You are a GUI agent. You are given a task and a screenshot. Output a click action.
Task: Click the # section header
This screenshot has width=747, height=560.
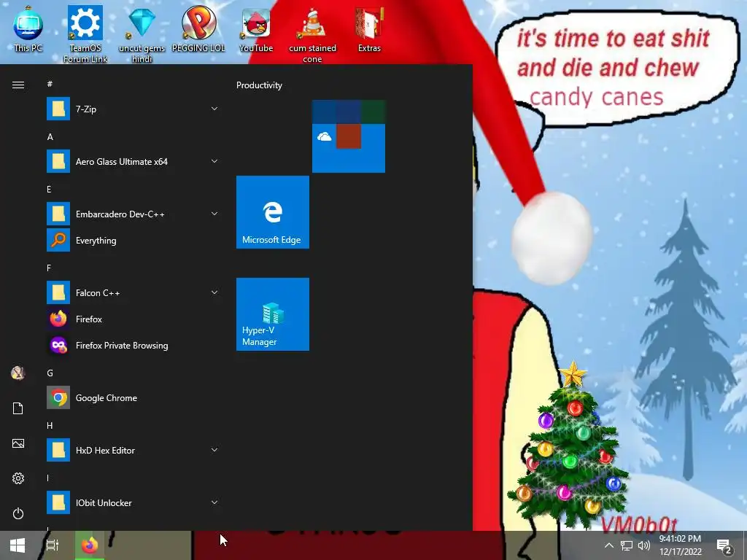(x=50, y=85)
